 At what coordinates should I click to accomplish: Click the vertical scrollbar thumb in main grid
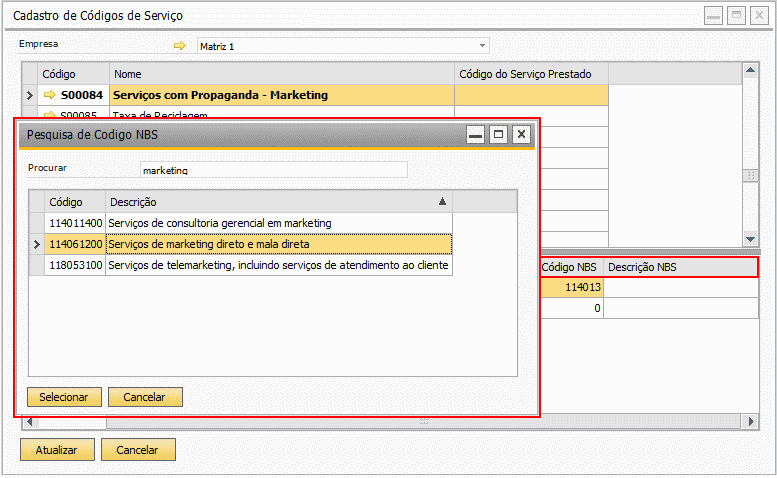point(750,176)
